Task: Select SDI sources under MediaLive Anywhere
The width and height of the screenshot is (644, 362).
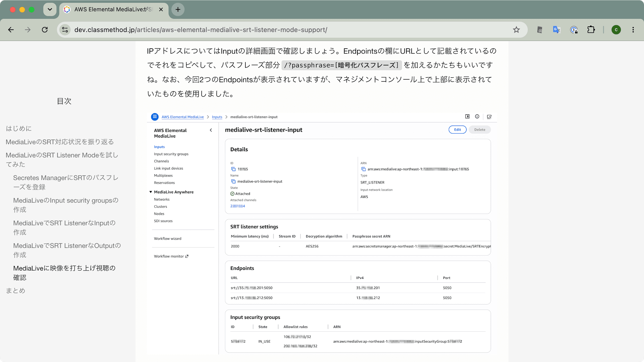Action: coord(163,221)
